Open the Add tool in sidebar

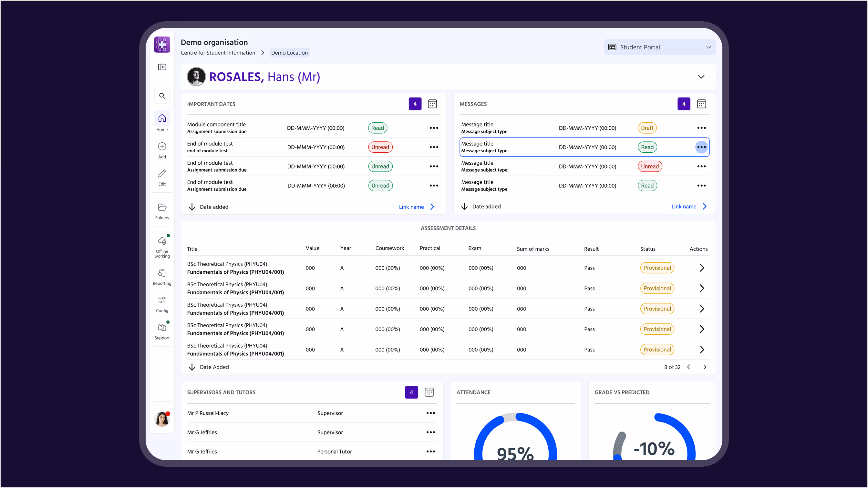[x=162, y=148]
